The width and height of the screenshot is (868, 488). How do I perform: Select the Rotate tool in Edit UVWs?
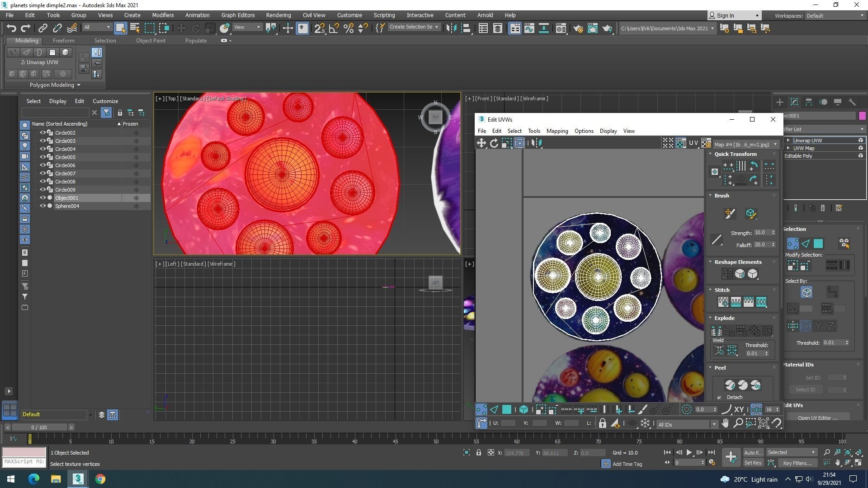[x=494, y=143]
